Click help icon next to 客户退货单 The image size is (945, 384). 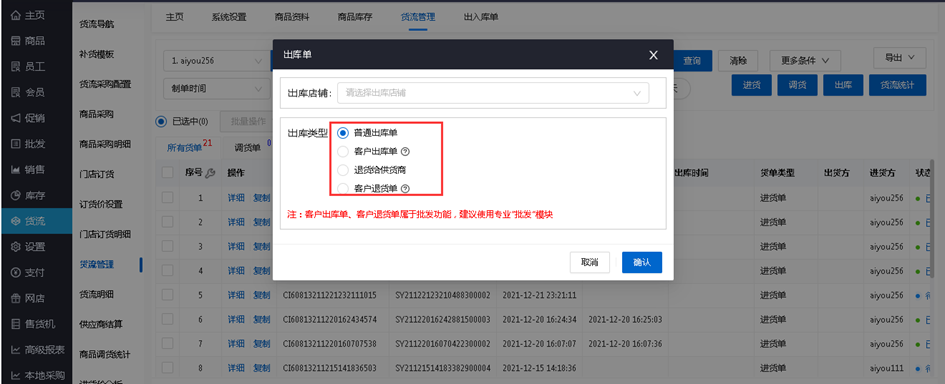pyautogui.click(x=406, y=189)
